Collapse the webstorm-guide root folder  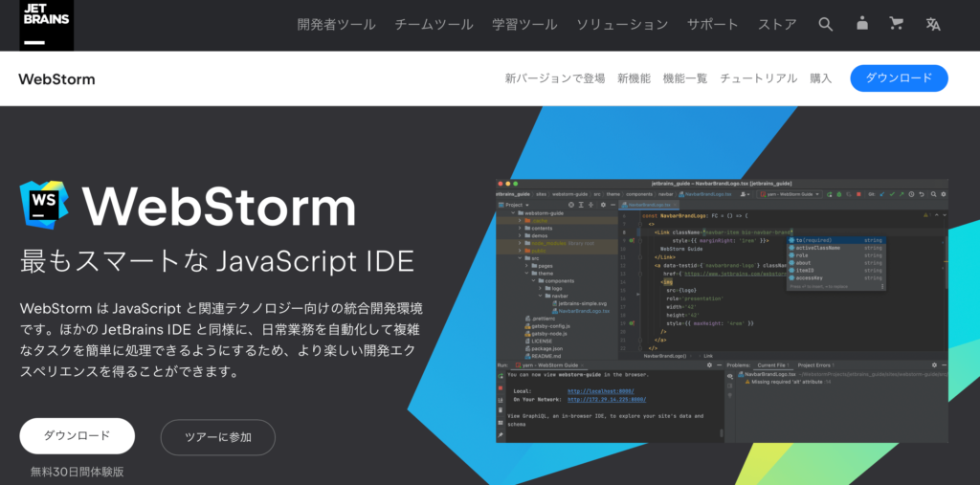pos(513,213)
